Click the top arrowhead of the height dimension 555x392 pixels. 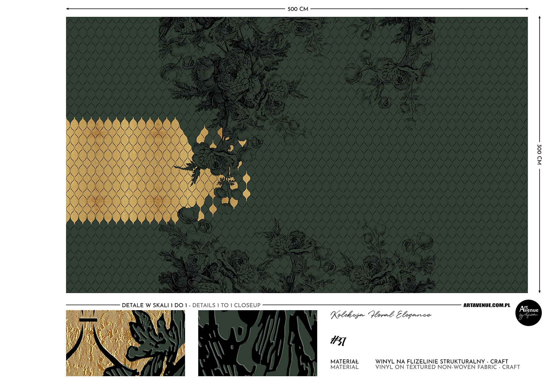tap(539, 17)
